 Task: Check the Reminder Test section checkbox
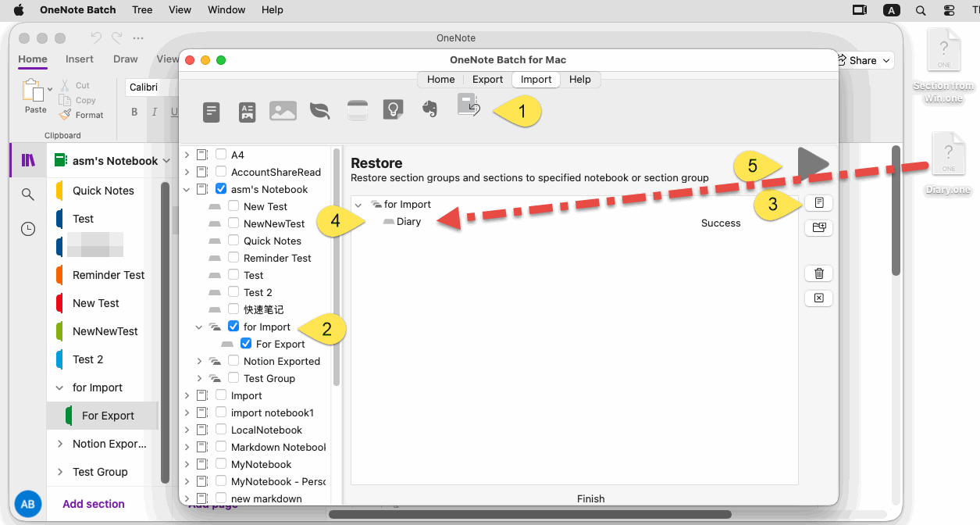(x=233, y=258)
